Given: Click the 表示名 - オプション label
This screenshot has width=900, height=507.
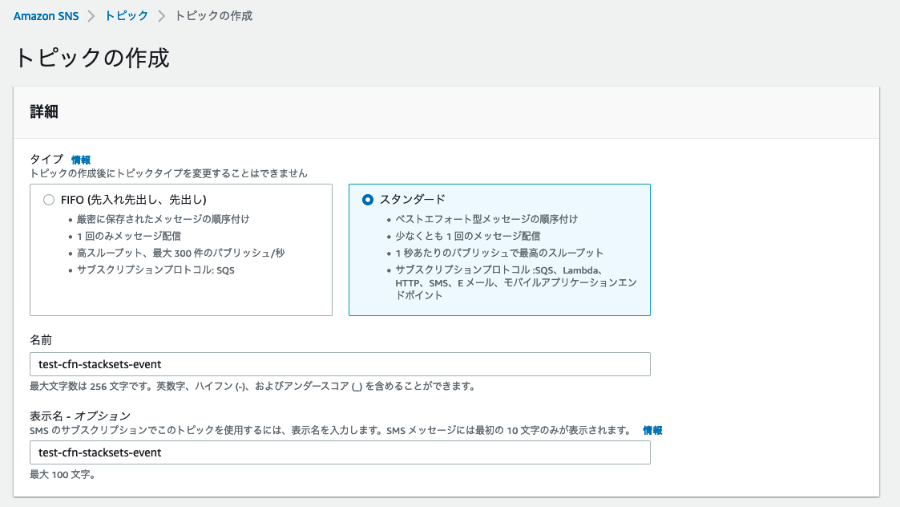Looking at the screenshot, I should tap(80, 416).
